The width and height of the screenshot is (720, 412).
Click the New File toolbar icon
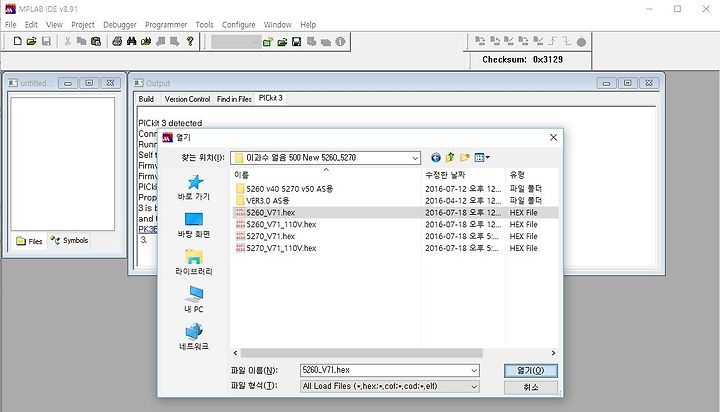click(17, 41)
